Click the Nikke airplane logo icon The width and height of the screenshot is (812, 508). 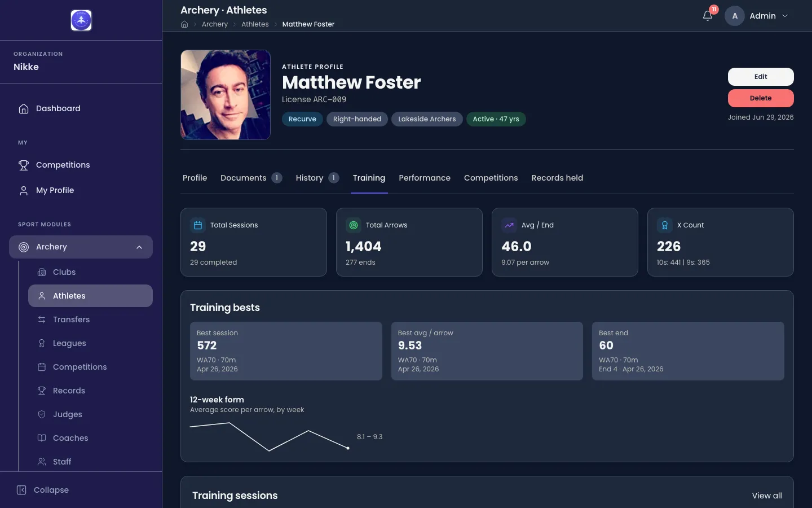click(x=81, y=20)
